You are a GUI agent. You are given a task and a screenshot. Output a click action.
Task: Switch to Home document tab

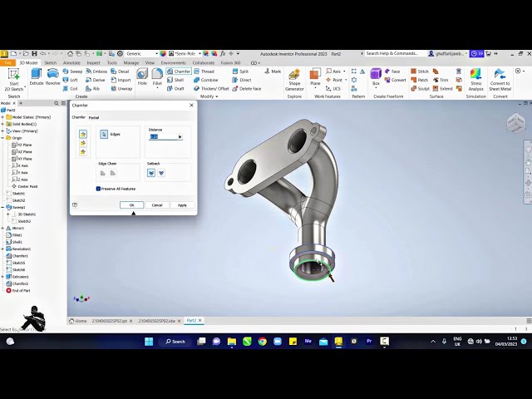[78, 321]
